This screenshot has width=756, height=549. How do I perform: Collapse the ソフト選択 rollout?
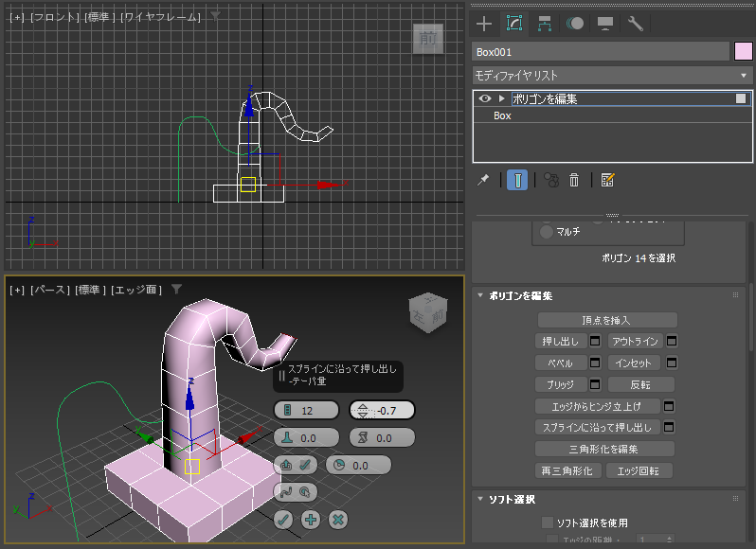(480, 499)
